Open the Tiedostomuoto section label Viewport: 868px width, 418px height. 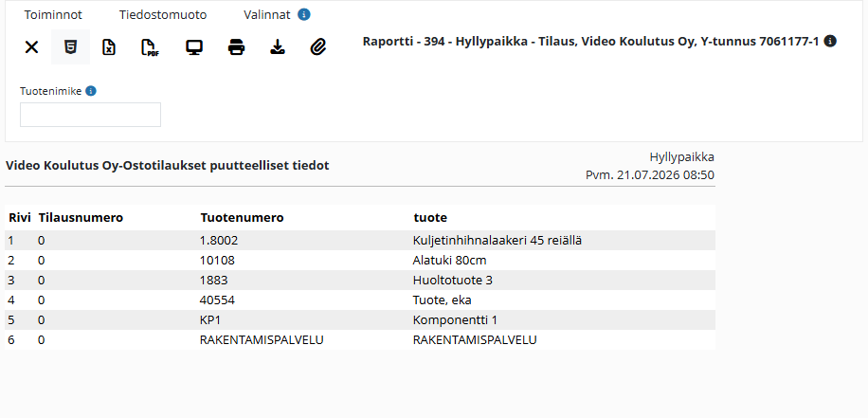163,15
